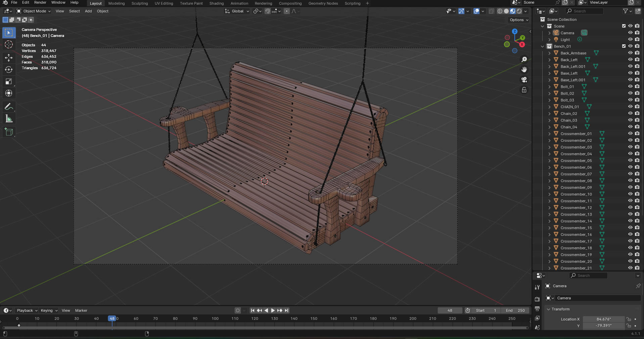Click the End frame field 250
644x339 pixels.
click(x=515, y=310)
